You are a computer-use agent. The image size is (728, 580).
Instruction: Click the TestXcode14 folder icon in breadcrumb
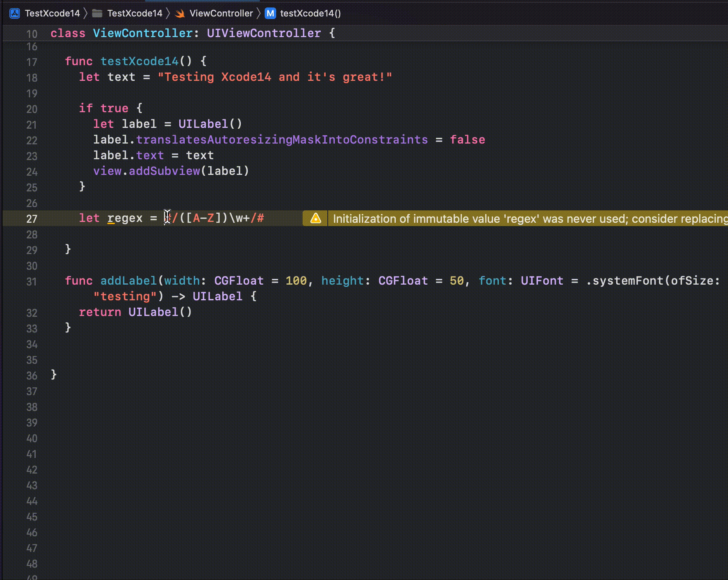pos(97,13)
